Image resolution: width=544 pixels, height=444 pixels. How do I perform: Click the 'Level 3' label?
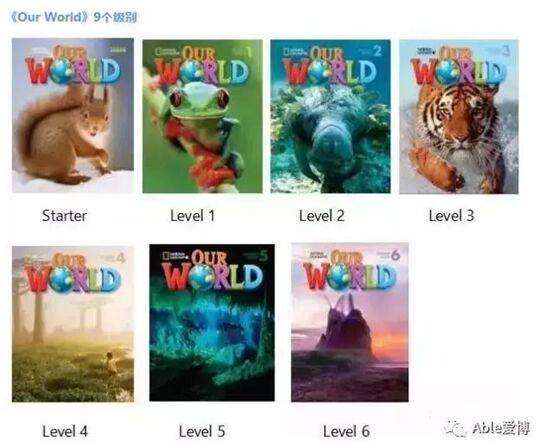451,216
